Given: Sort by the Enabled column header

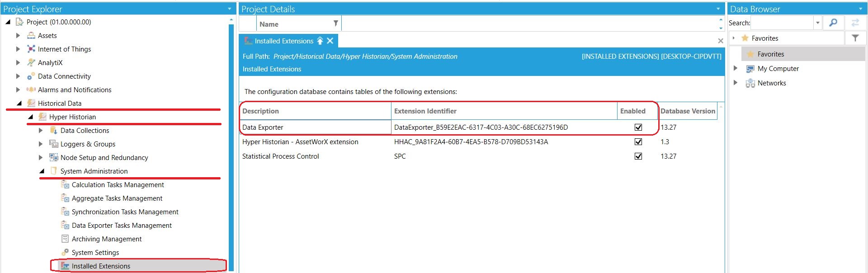Looking at the screenshot, I should [637, 111].
